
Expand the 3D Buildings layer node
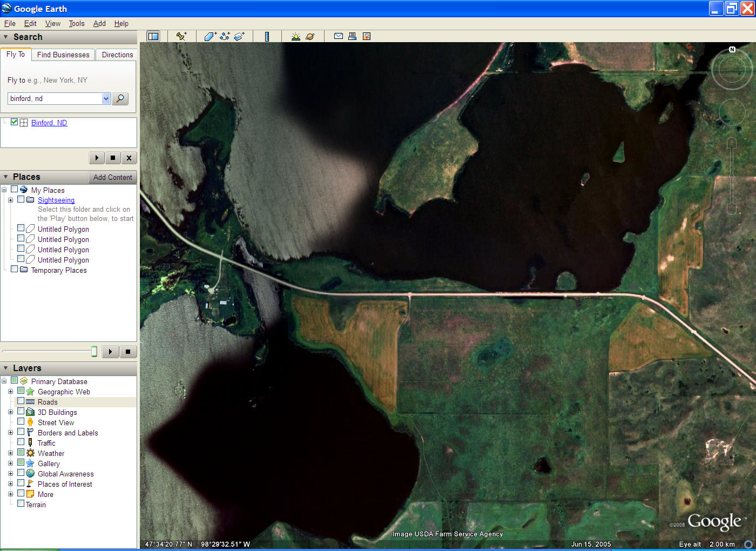[10, 412]
